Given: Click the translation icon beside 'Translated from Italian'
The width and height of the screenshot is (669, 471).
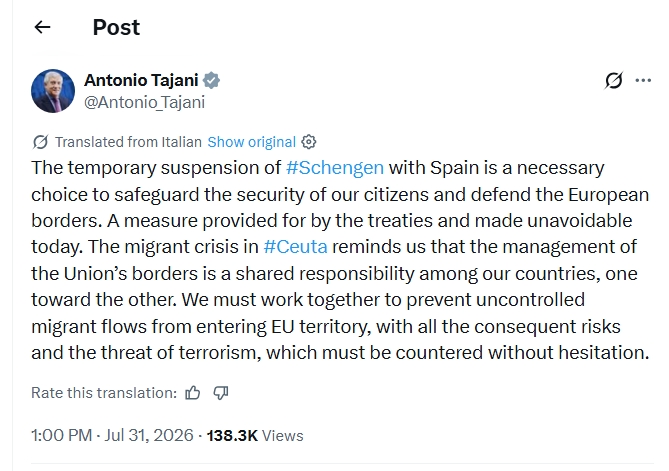Looking at the screenshot, I should pos(41,142).
